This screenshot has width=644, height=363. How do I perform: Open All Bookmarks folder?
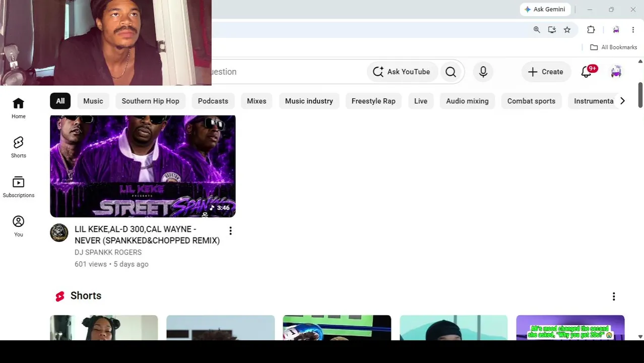tap(613, 47)
